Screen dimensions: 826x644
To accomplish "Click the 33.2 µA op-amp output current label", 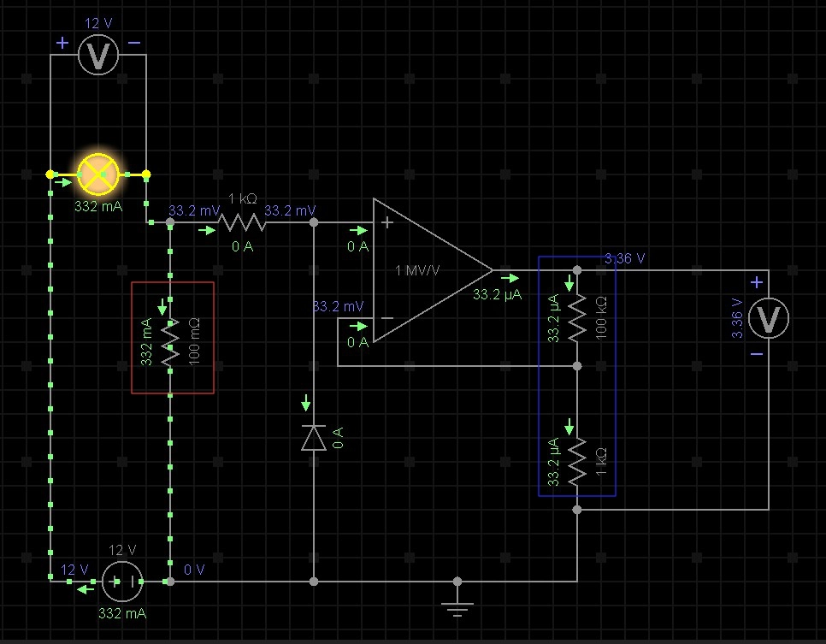I will pos(498,293).
